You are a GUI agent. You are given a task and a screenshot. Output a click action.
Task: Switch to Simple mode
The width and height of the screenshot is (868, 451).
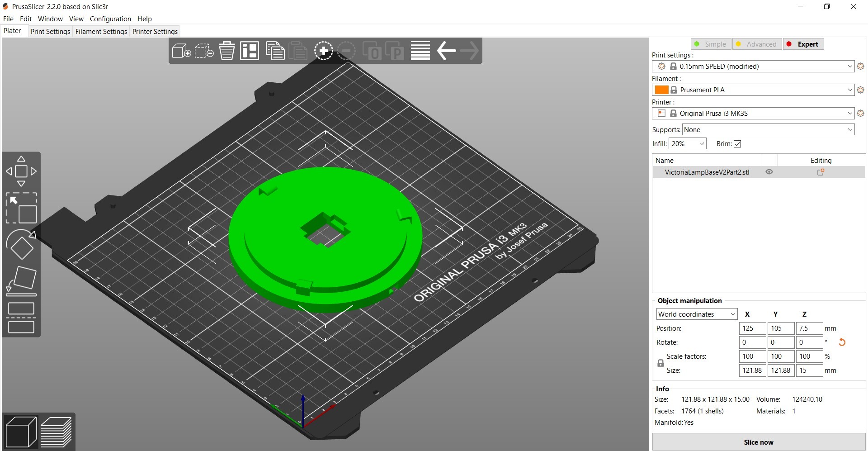click(711, 44)
